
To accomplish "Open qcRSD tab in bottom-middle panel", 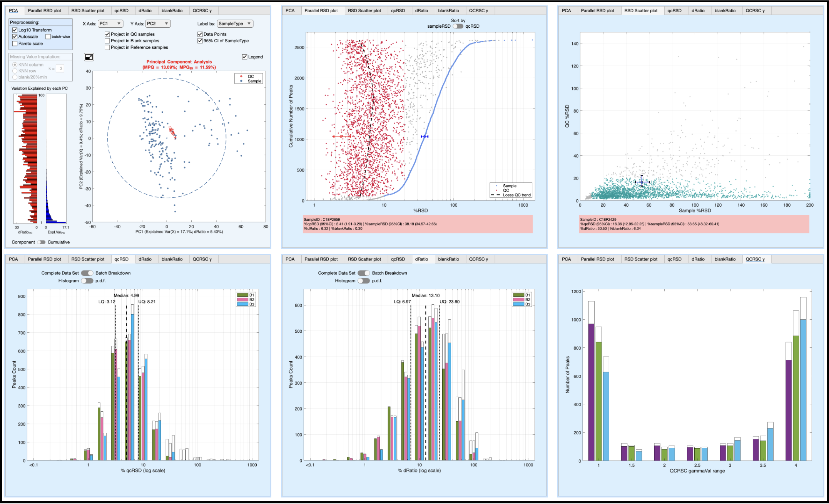I will coord(398,259).
